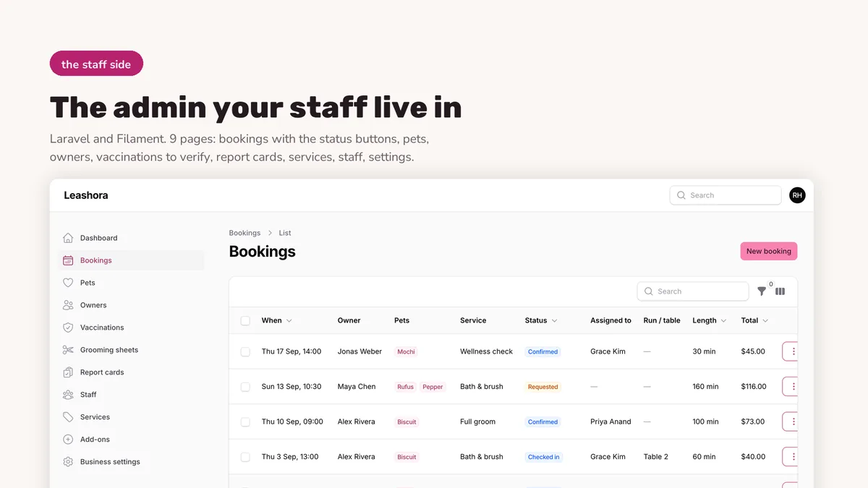Click the 'Table 2' run cell
Viewport: 868px width, 488px height.
(656, 457)
